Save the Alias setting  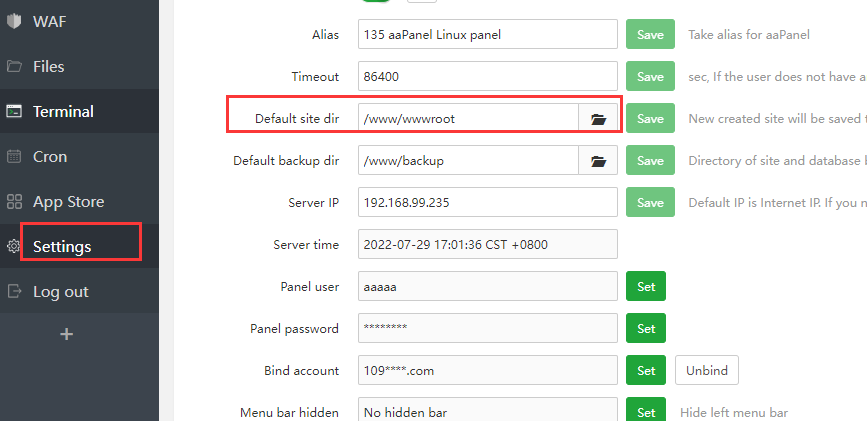point(650,35)
